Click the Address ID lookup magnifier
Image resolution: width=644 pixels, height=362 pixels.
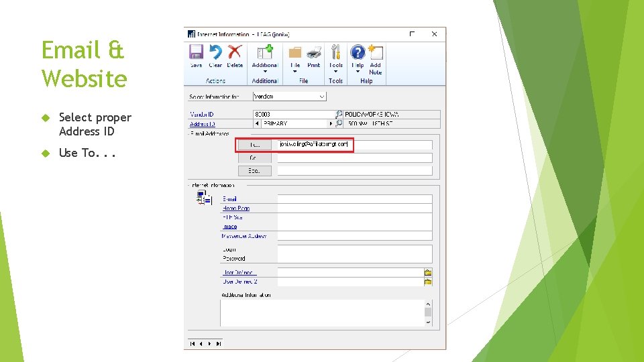(x=339, y=123)
